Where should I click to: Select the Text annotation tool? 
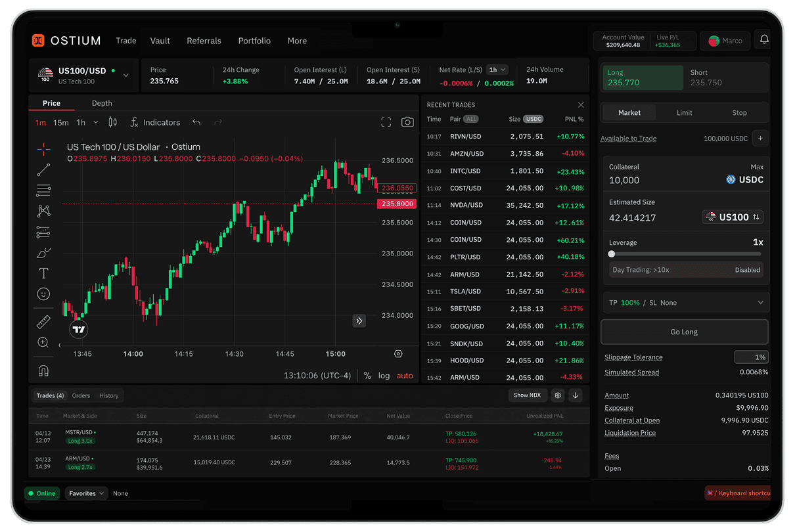43,273
